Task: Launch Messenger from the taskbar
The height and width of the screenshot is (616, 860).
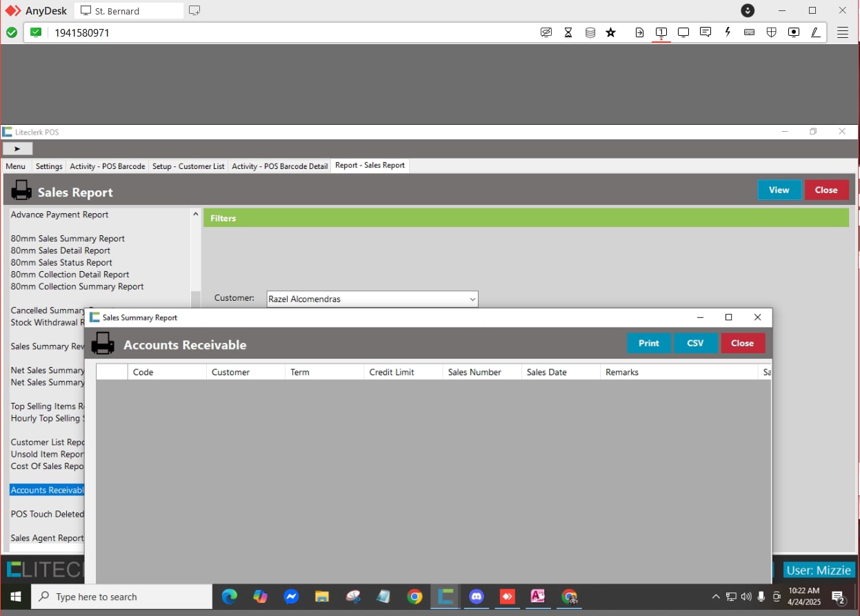Action: coord(291,597)
